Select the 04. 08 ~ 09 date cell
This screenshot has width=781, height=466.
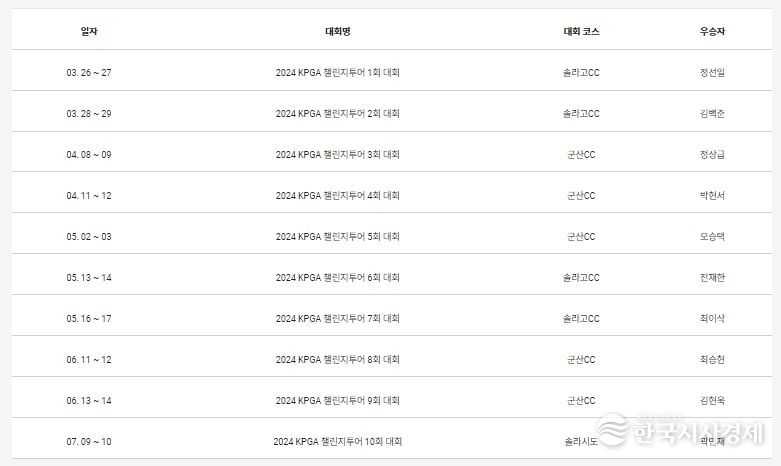[89, 154]
